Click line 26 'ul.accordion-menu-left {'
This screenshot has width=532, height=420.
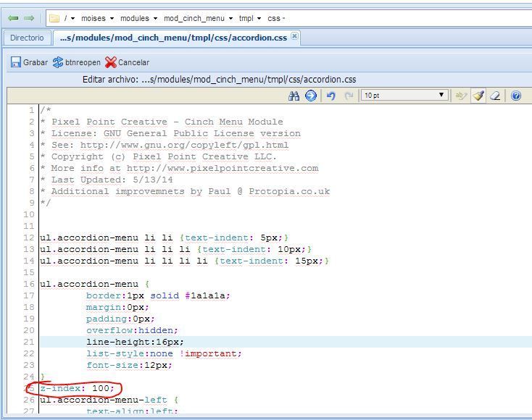[109, 400]
